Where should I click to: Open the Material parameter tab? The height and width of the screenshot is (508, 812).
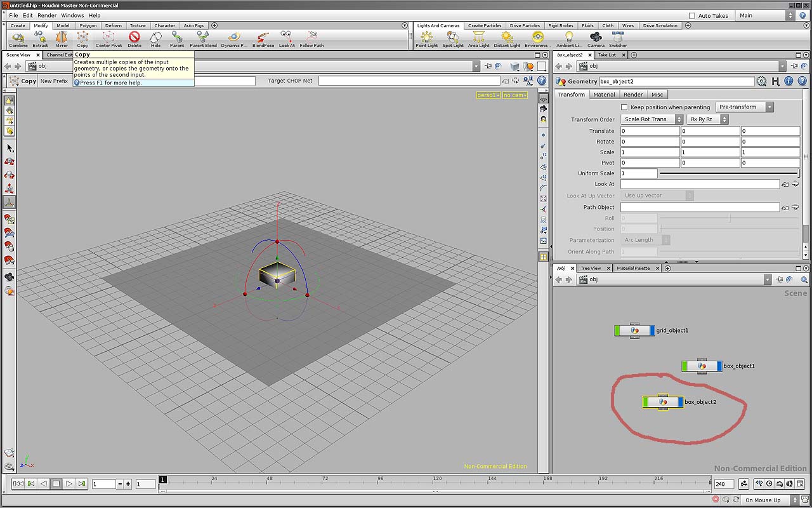(x=604, y=95)
